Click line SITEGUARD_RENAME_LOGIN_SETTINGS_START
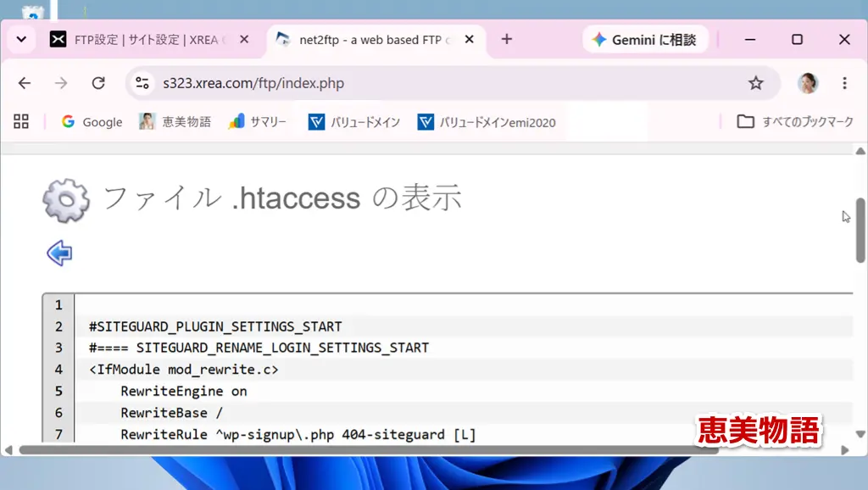This screenshot has height=490, width=868. pyautogui.click(x=259, y=348)
